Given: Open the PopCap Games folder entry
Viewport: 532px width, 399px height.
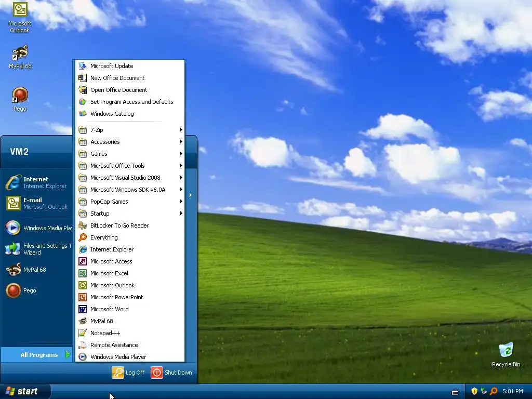Looking at the screenshot, I should coord(130,202).
